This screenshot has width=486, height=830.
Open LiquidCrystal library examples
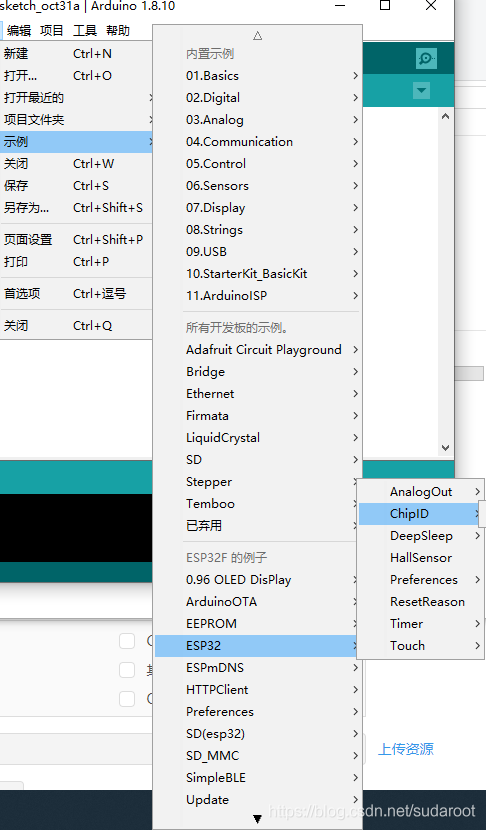[x=258, y=438]
